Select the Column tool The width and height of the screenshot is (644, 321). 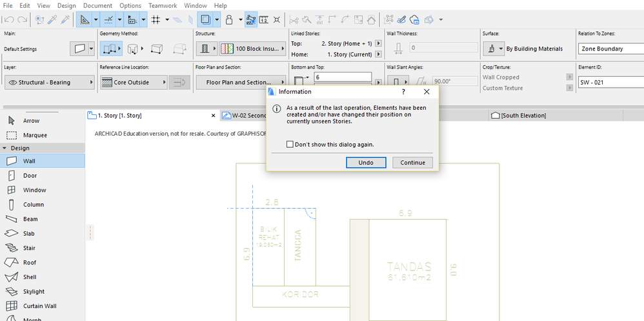(x=43, y=205)
